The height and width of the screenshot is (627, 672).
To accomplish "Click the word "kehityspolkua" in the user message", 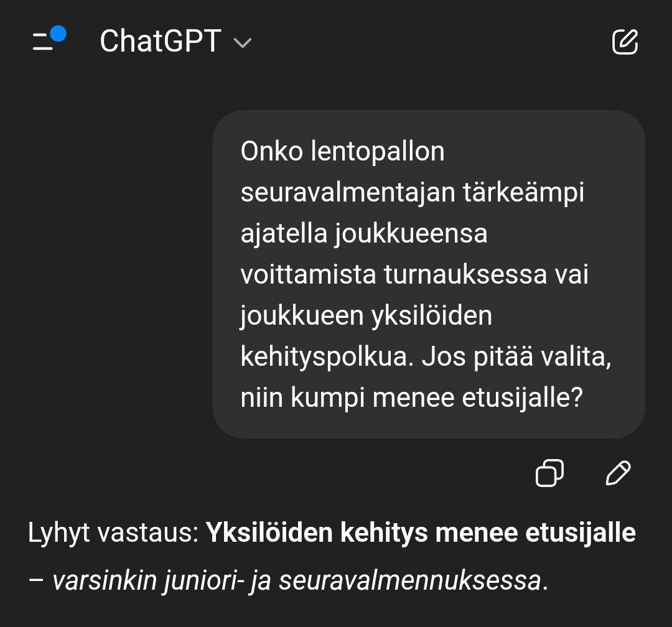I will point(327,357).
